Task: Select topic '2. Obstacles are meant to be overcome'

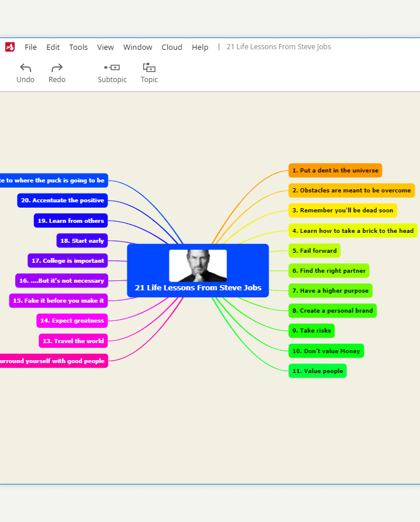Action: [x=352, y=191]
